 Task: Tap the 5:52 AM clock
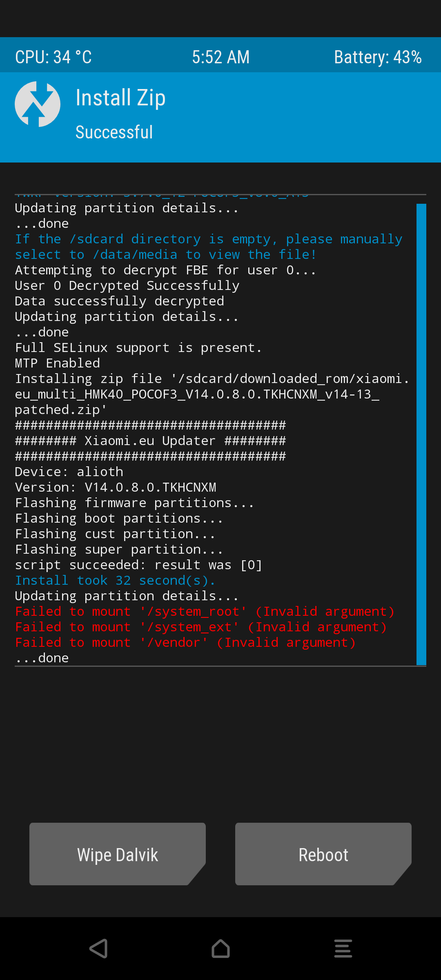tap(221, 57)
